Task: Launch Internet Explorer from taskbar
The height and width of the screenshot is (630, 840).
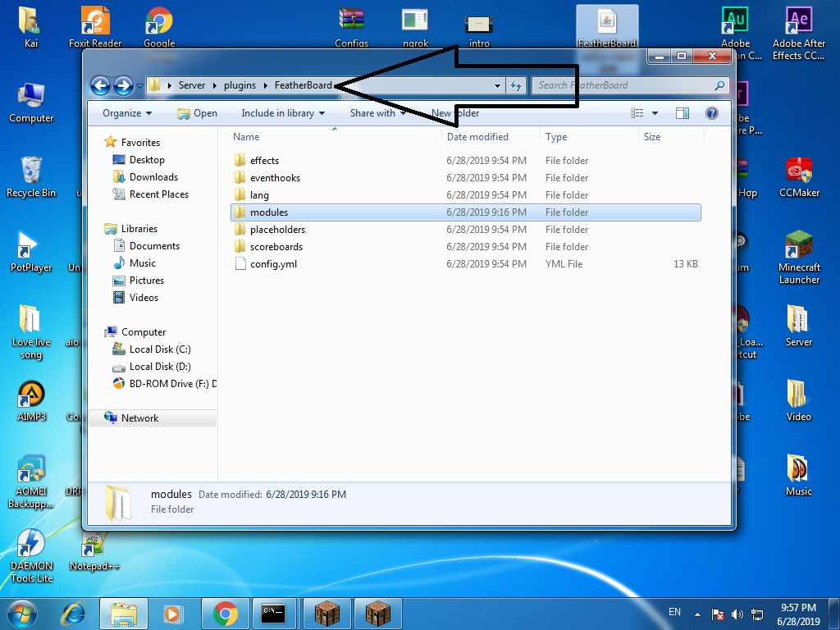Action: tap(73, 614)
